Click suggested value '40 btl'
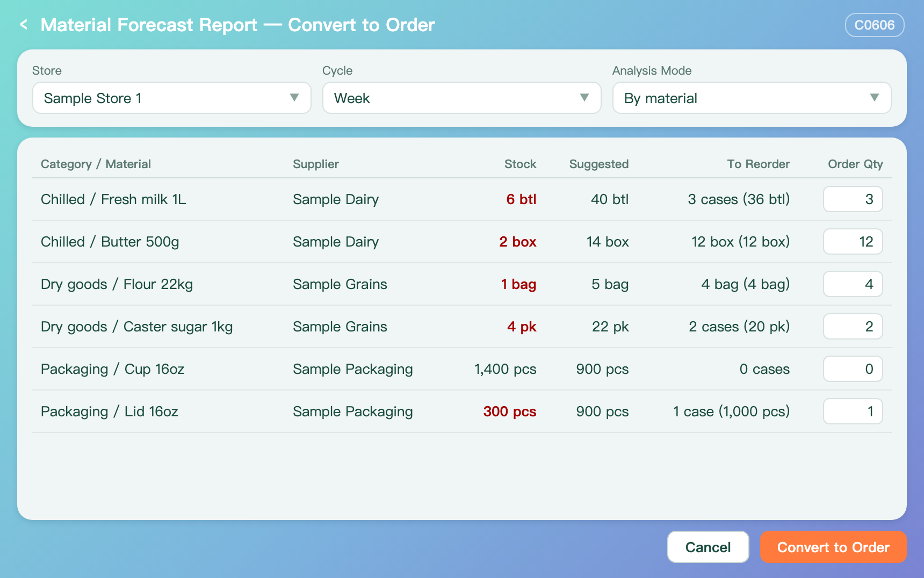 click(610, 199)
